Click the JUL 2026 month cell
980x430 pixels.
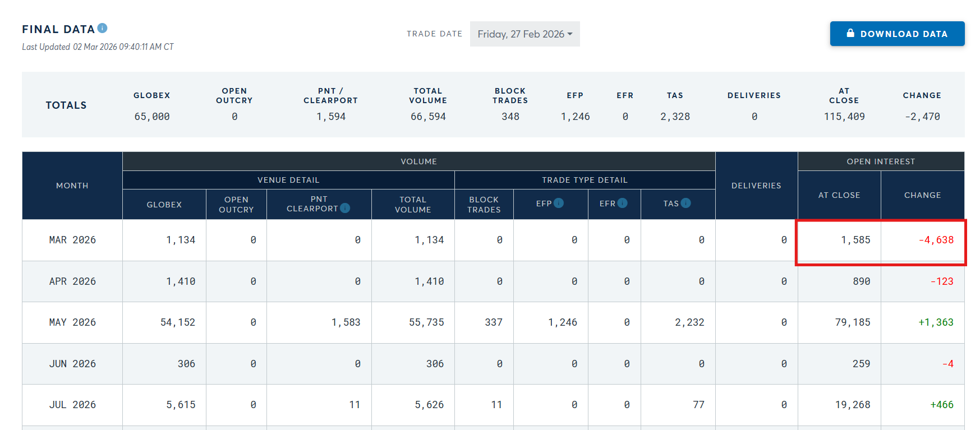(x=72, y=405)
